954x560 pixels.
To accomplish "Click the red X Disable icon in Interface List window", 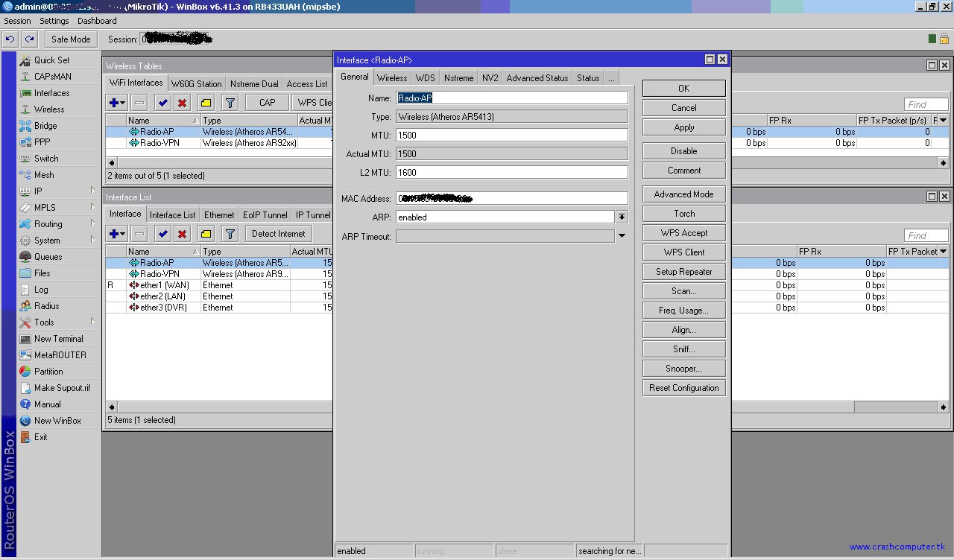I will 182,234.
